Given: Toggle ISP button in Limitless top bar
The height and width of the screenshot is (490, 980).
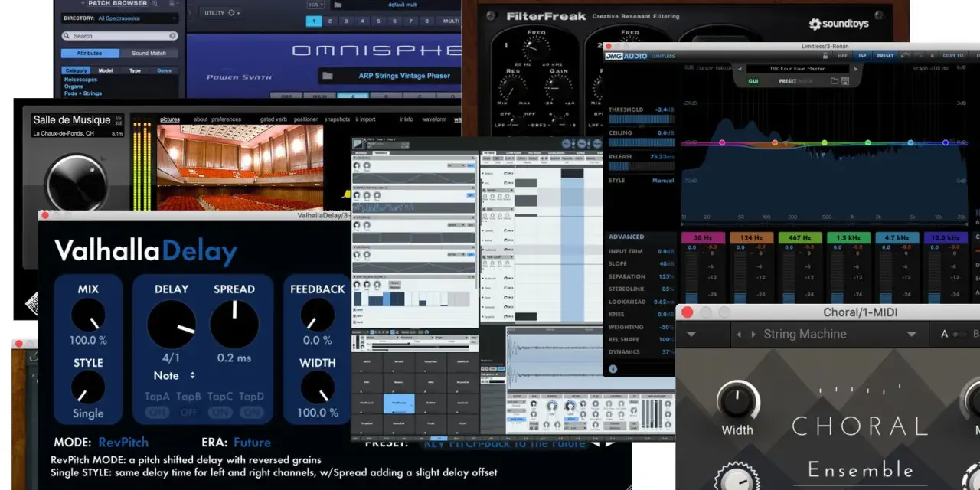Looking at the screenshot, I should coord(862,56).
